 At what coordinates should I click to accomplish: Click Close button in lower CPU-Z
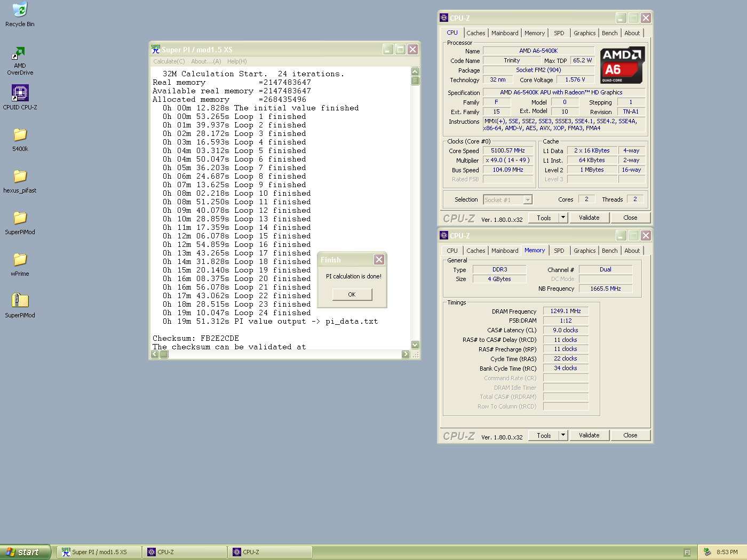click(x=630, y=435)
